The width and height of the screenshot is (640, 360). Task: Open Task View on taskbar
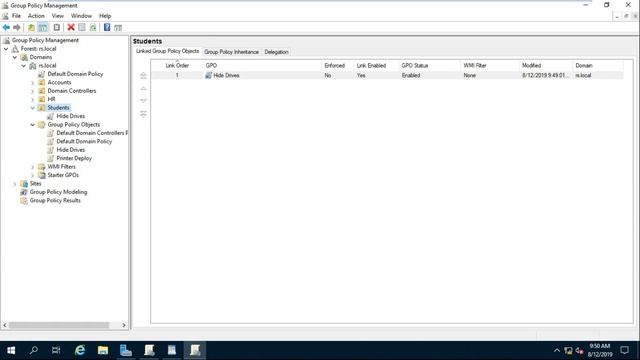point(56,350)
